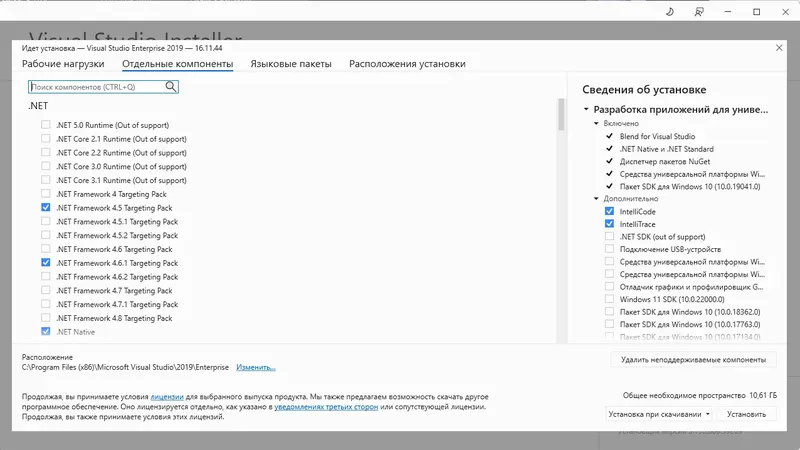Uncheck IntelliCode optional component

[609, 211]
